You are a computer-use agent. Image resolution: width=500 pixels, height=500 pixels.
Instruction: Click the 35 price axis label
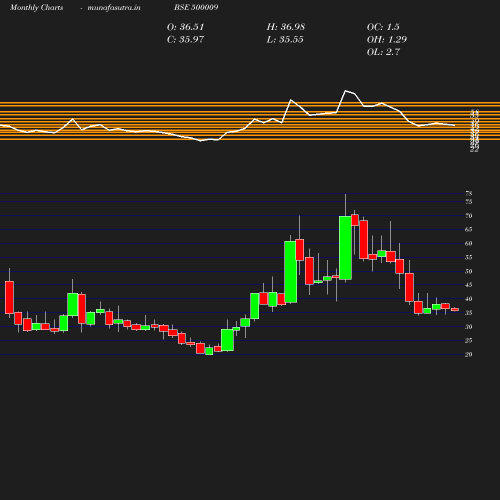click(469, 313)
